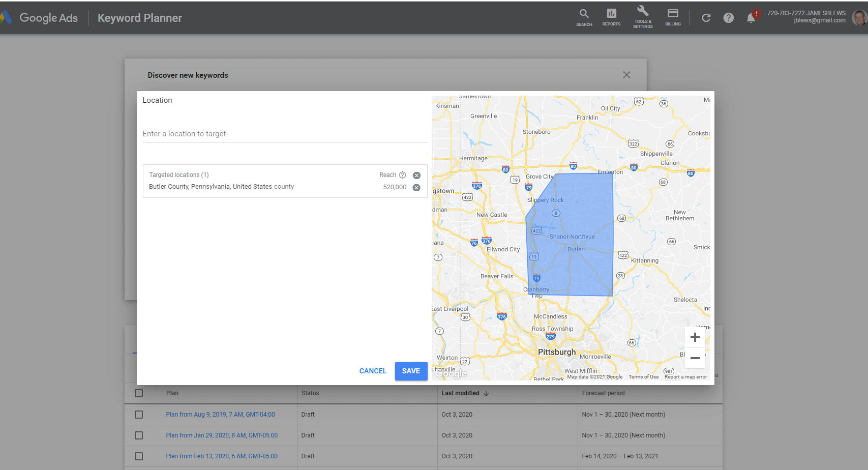Open the Reports icon

click(x=611, y=17)
